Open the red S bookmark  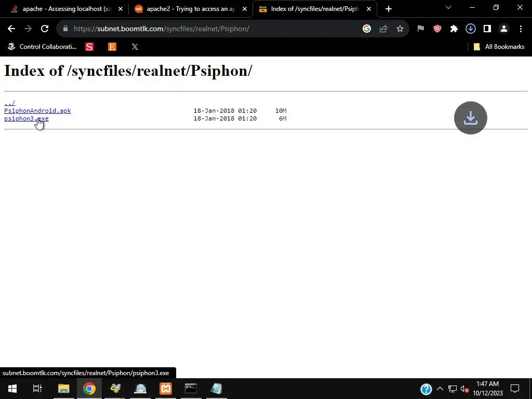89,47
